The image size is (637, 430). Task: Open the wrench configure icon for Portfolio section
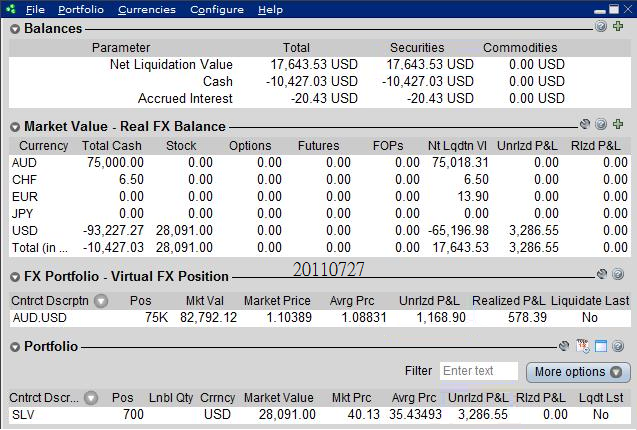tap(564, 346)
